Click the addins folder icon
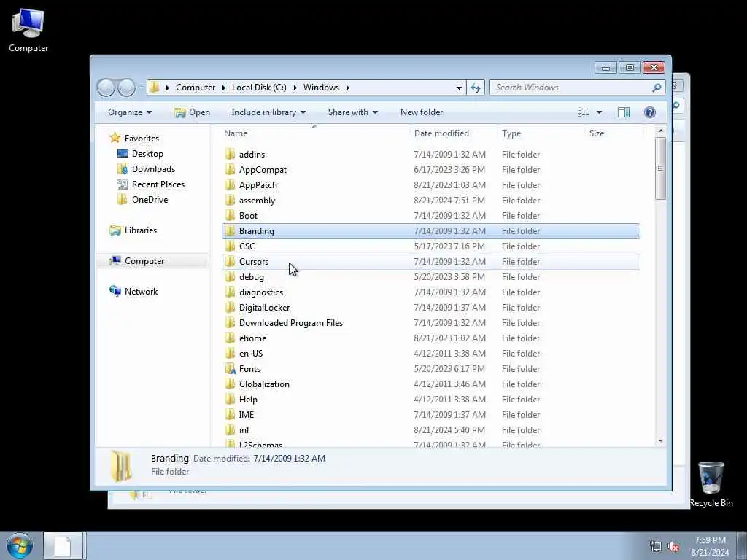This screenshot has height=560, width=747. coord(230,155)
